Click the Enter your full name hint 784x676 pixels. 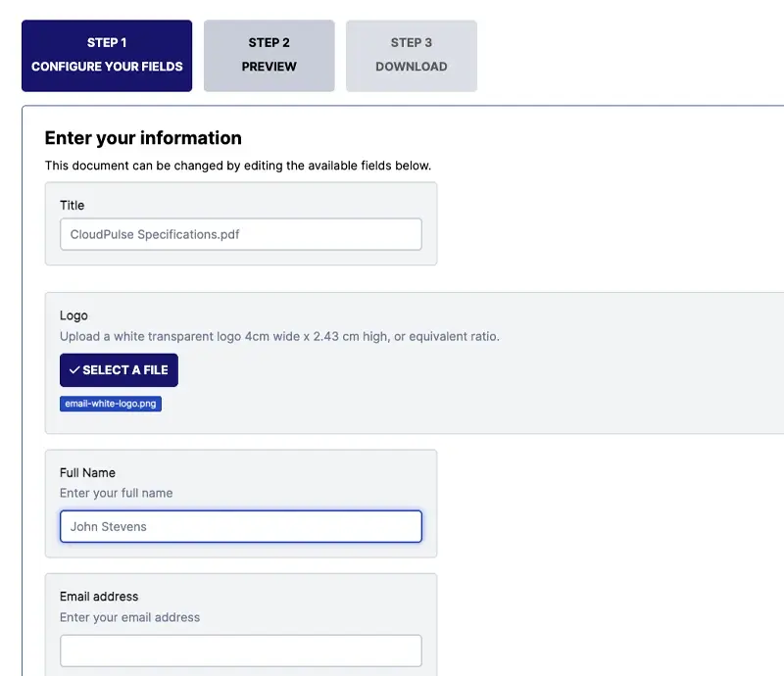tap(116, 493)
